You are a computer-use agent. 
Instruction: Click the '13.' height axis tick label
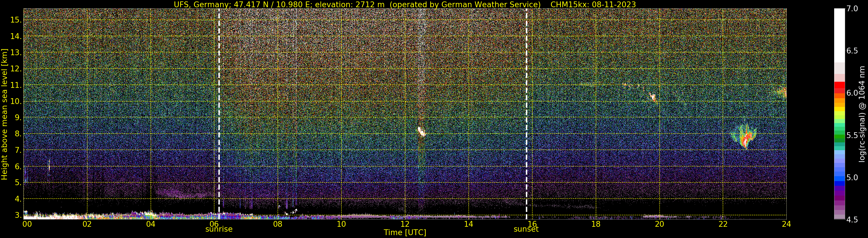[x=16, y=53]
